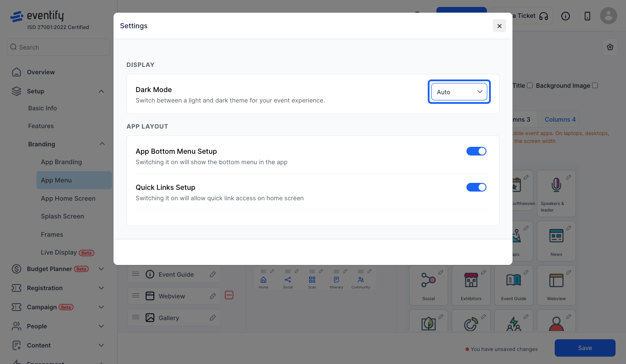The width and height of the screenshot is (626, 364).
Task: Check the Background Image checkbox
Action: pyautogui.click(x=595, y=86)
